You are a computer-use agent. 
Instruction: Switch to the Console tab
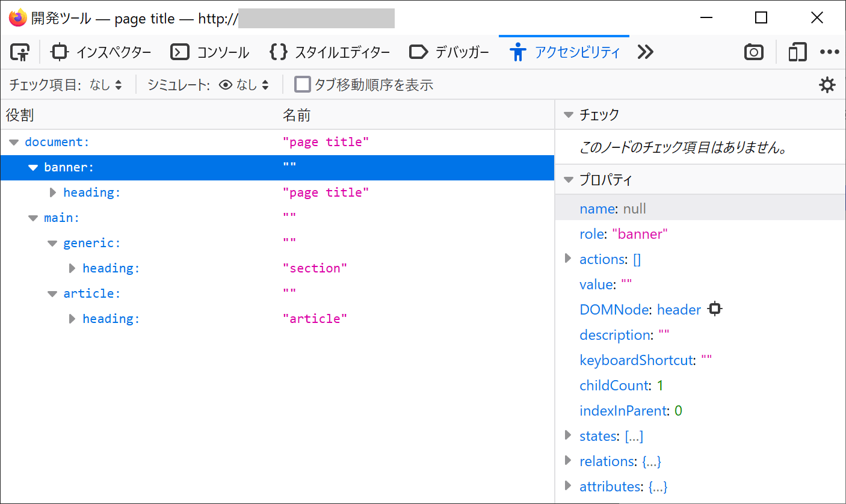coord(210,53)
